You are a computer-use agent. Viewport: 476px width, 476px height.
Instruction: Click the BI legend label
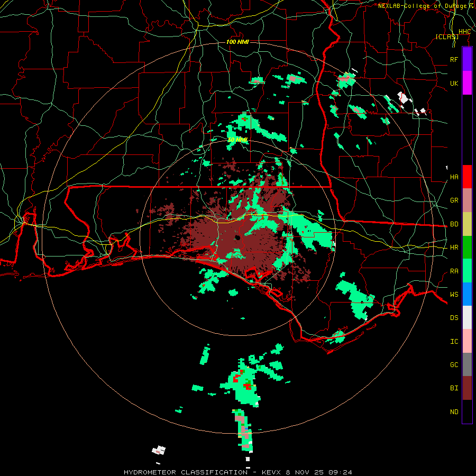[x=454, y=388]
